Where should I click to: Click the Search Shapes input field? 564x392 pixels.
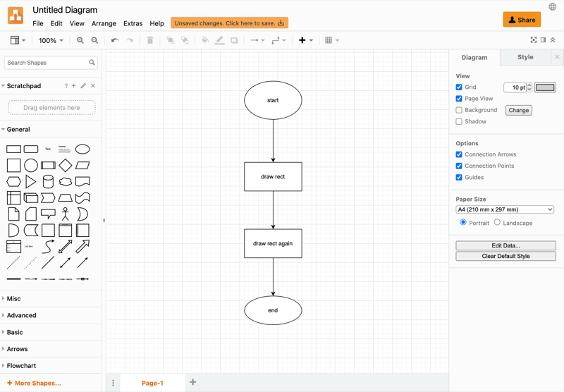51,63
